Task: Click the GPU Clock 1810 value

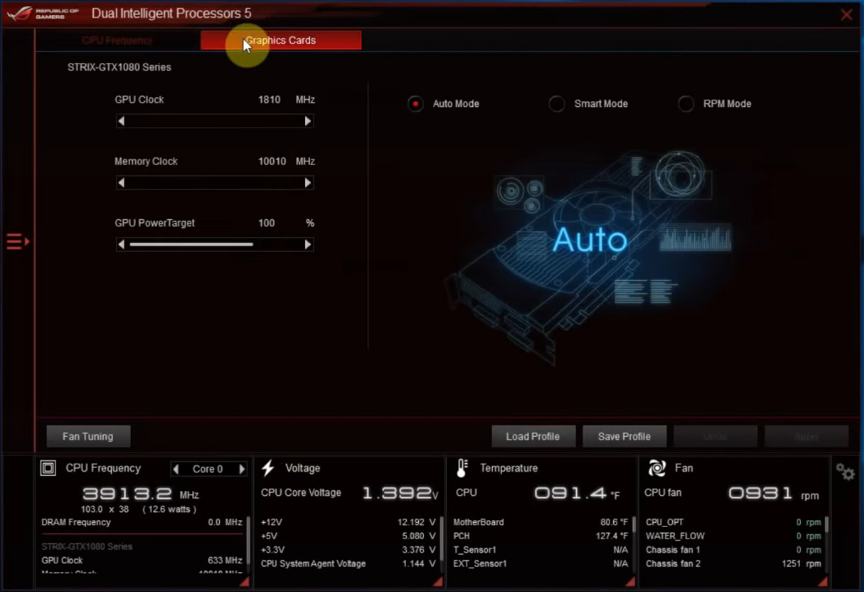Action: pyautogui.click(x=269, y=100)
